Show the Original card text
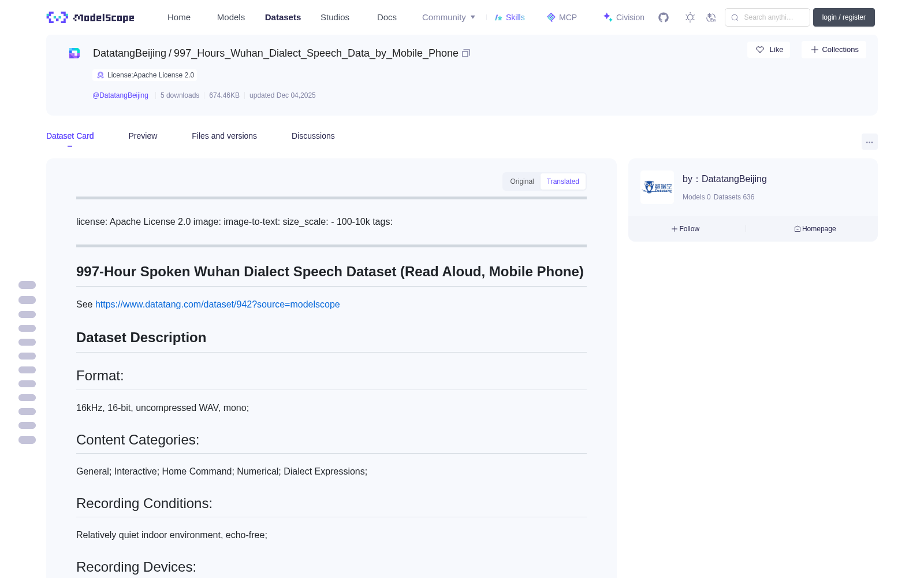 [x=522, y=181]
